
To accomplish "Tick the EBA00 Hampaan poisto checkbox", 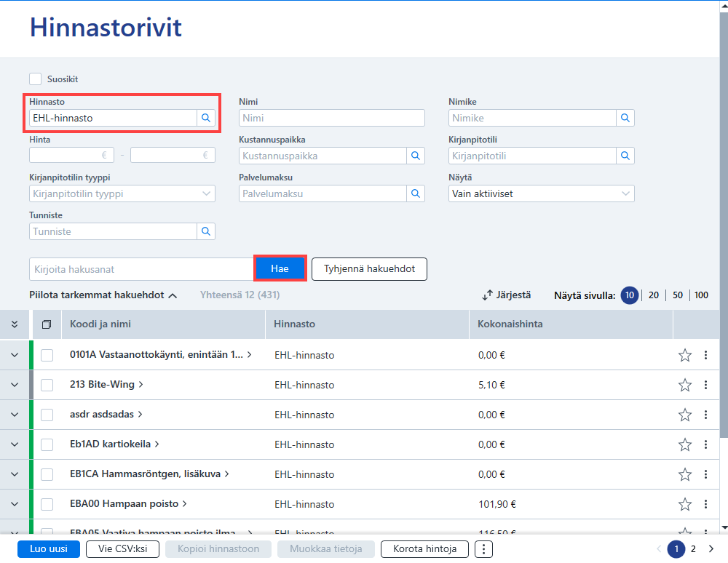I will pos(47,504).
